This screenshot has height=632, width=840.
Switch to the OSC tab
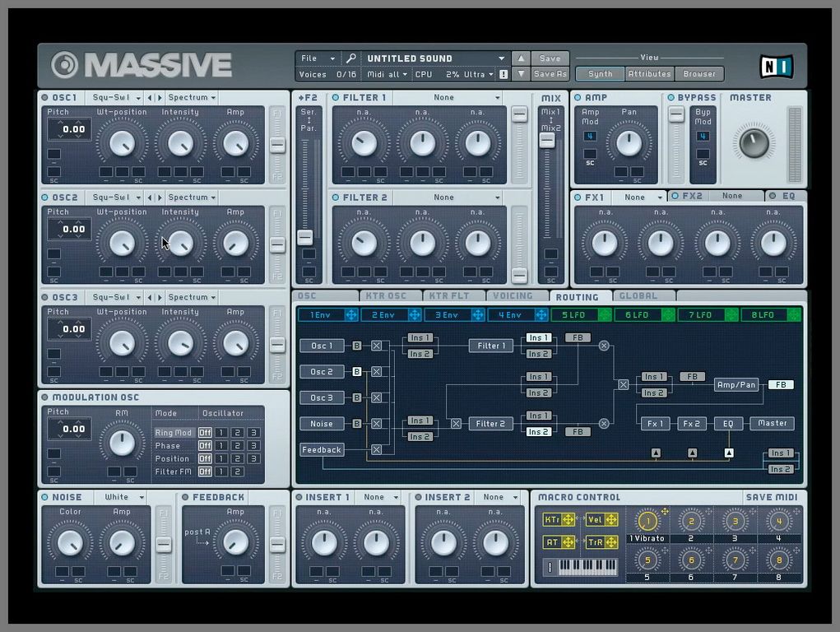pos(326,296)
